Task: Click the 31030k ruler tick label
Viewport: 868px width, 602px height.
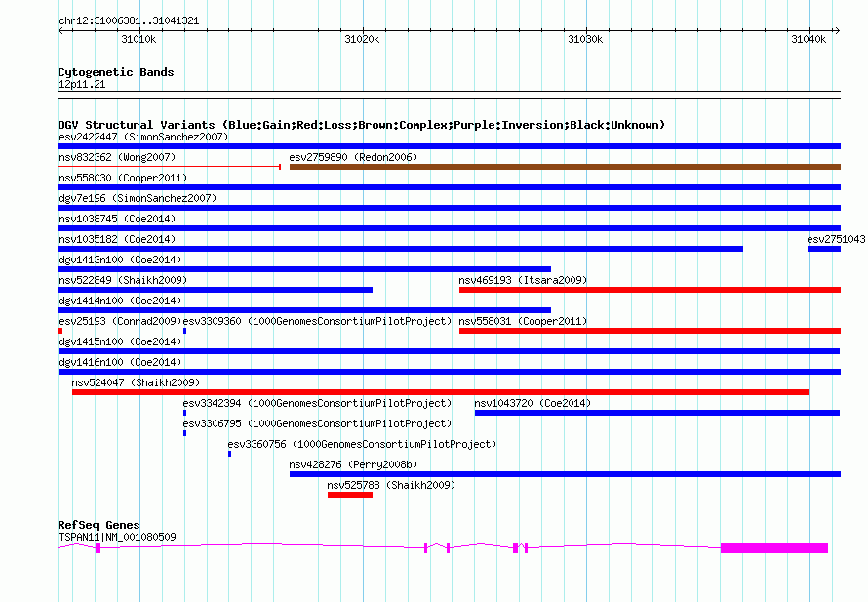Action: point(585,39)
